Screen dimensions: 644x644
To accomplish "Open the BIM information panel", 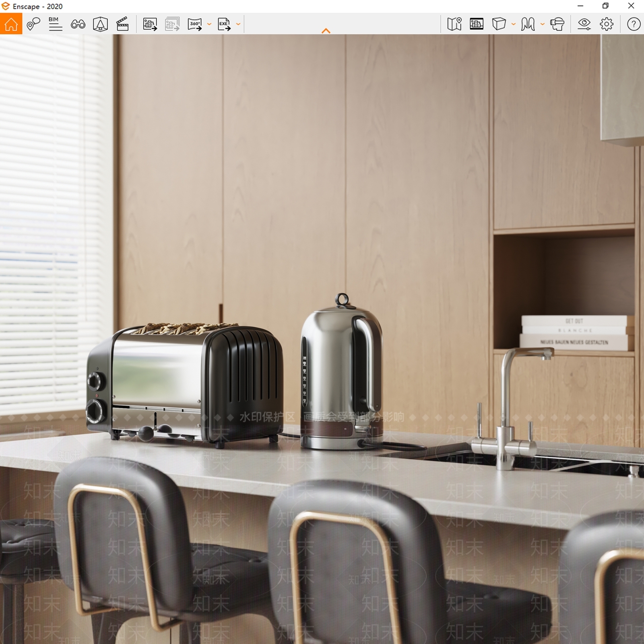I will 55,24.
